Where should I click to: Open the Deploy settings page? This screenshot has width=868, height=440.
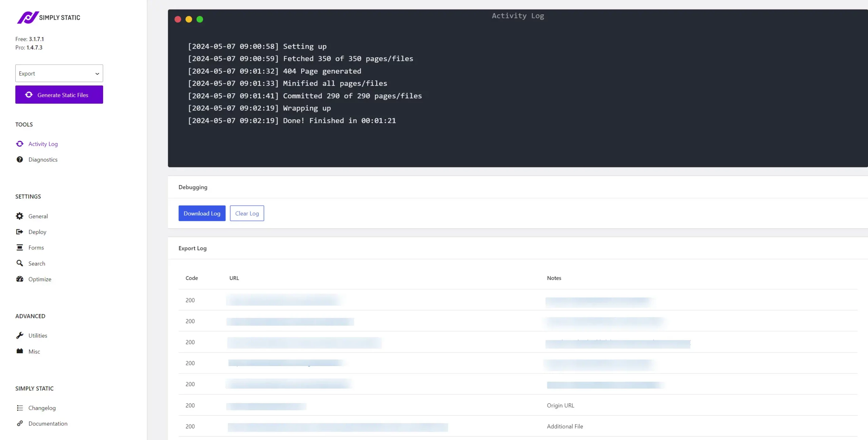click(x=37, y=232)
